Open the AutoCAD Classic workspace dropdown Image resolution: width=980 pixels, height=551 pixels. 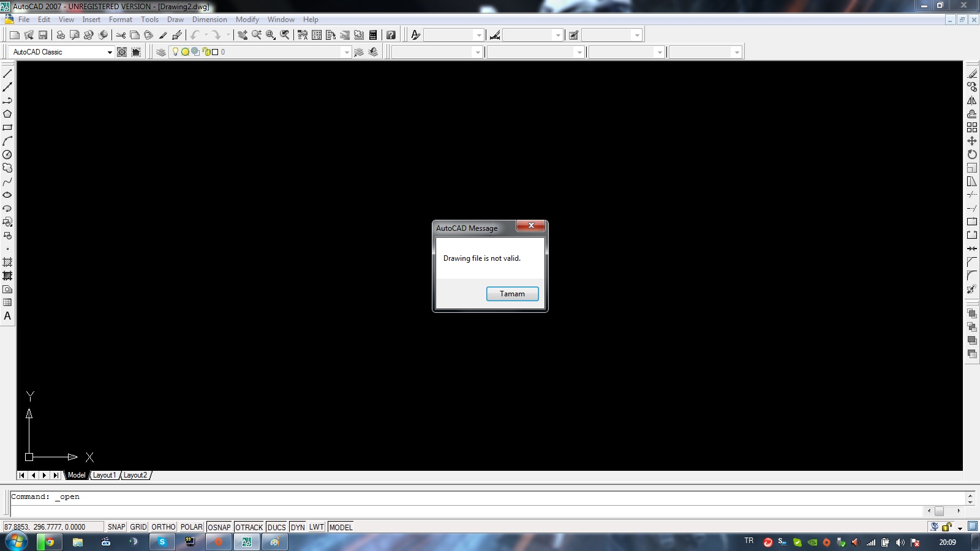110,52
